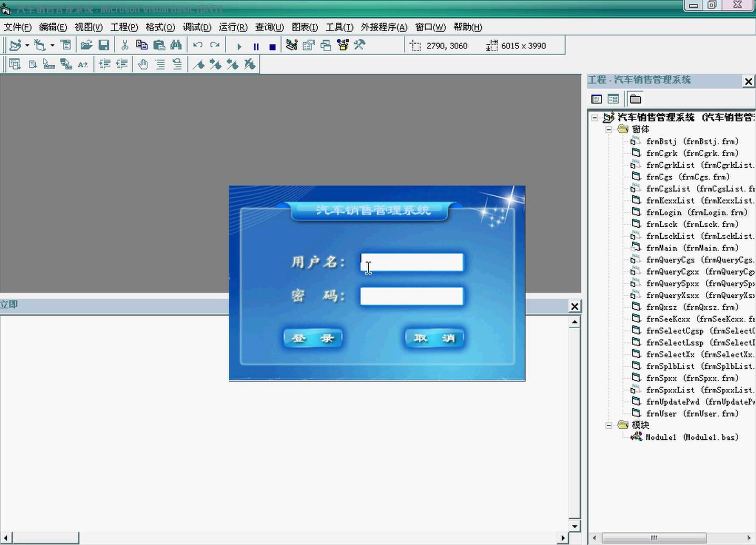Open the Form Layout Window icon
Viewport: 756px width, 545px height.
pyautogui.click(x=326, y=46)
